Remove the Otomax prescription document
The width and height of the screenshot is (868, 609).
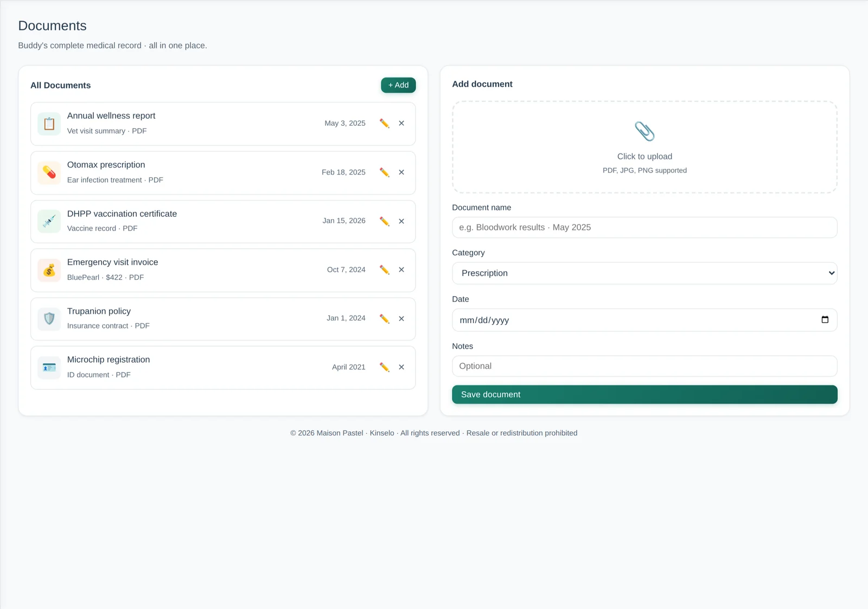tap(401, 172)
